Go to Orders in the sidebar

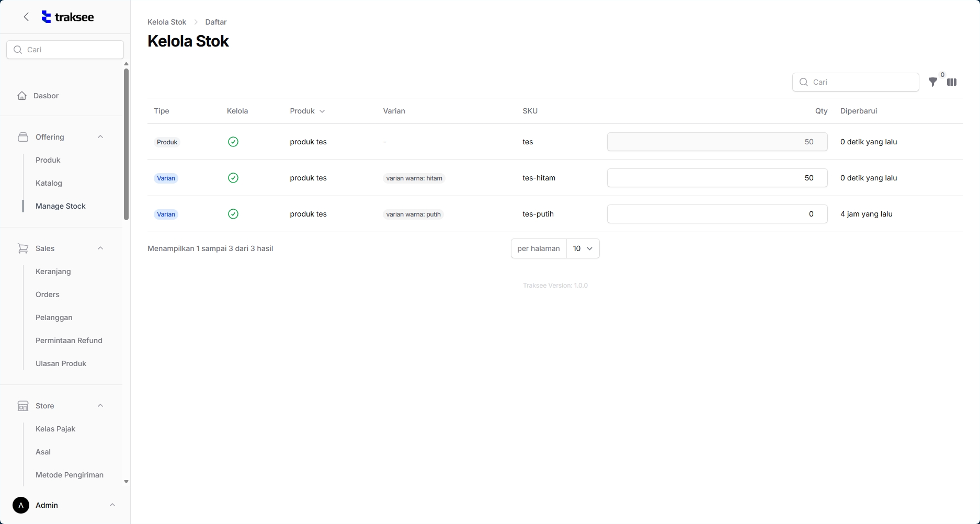point(48,294)
